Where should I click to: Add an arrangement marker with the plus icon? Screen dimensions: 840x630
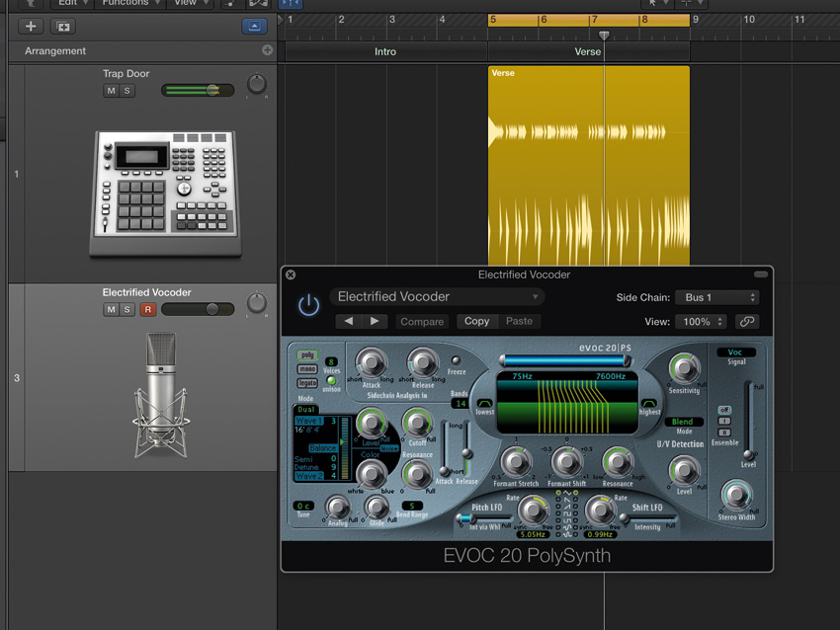tap(268, 50)
